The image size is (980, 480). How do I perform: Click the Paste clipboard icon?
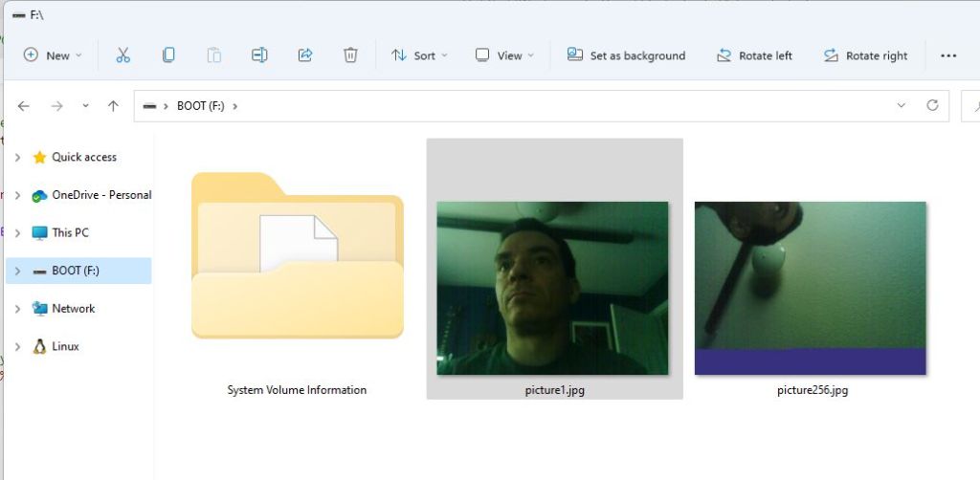tap(213, 55)
